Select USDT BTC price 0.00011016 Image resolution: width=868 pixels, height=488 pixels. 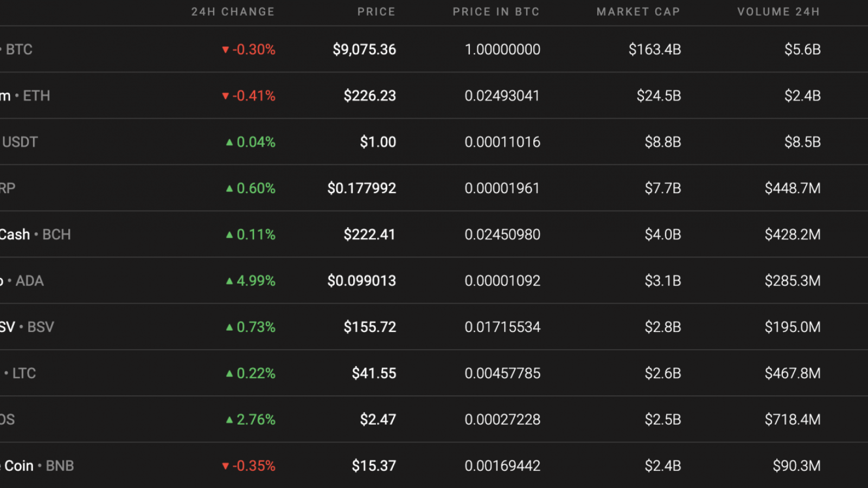click(503, 142)
